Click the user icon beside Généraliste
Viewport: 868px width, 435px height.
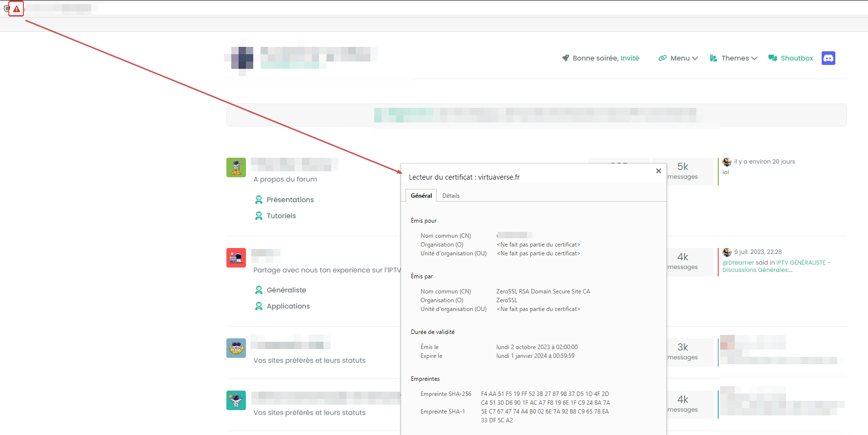[x=259, y=290]
